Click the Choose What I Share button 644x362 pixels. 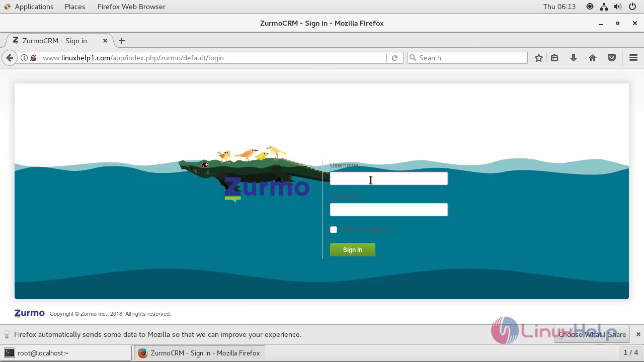coord(592,334)
